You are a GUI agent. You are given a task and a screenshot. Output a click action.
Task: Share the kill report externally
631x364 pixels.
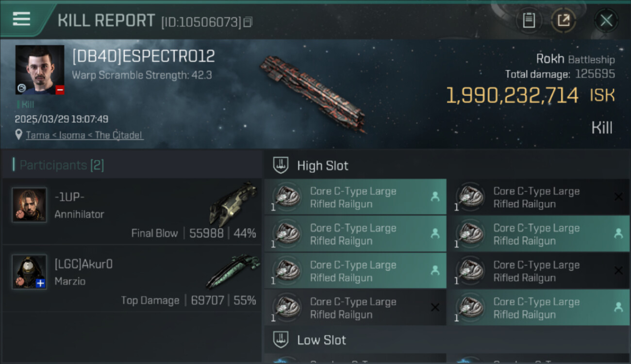[x=563, y=20]
